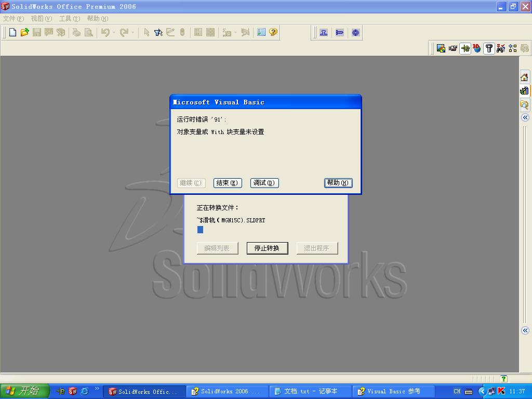The image size is (532, 399).
Task: Click the Undo arrow icon
Action: point(105,33)
